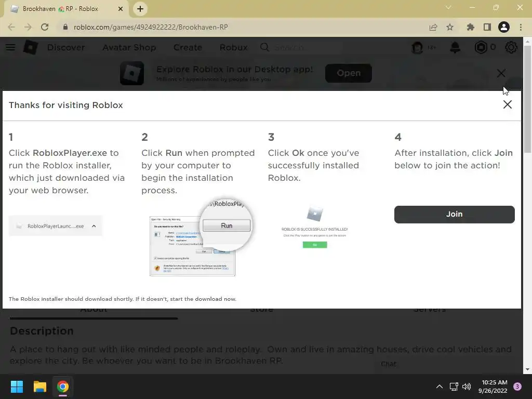
Task: Click the Chrome taskbar icon
Action: click(63, 387)
